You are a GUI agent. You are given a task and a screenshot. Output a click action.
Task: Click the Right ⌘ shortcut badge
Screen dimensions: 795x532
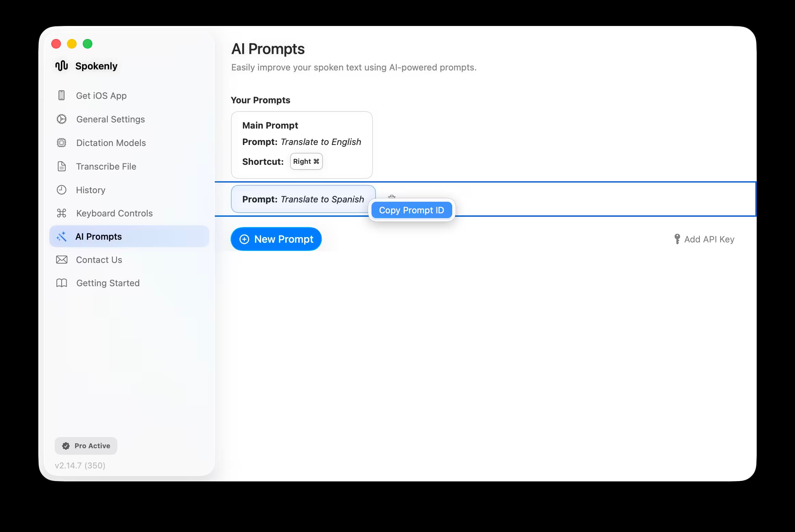coord(306,161)
